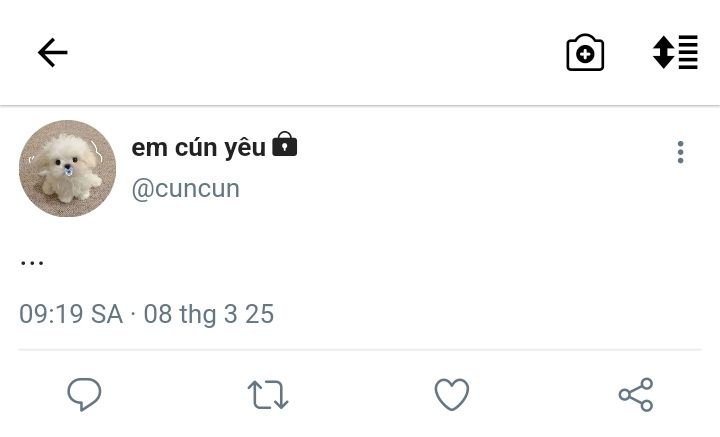Tap the time "09:19 SA"
This screenshot has height=437, width=720.
[x=70, y=314]
